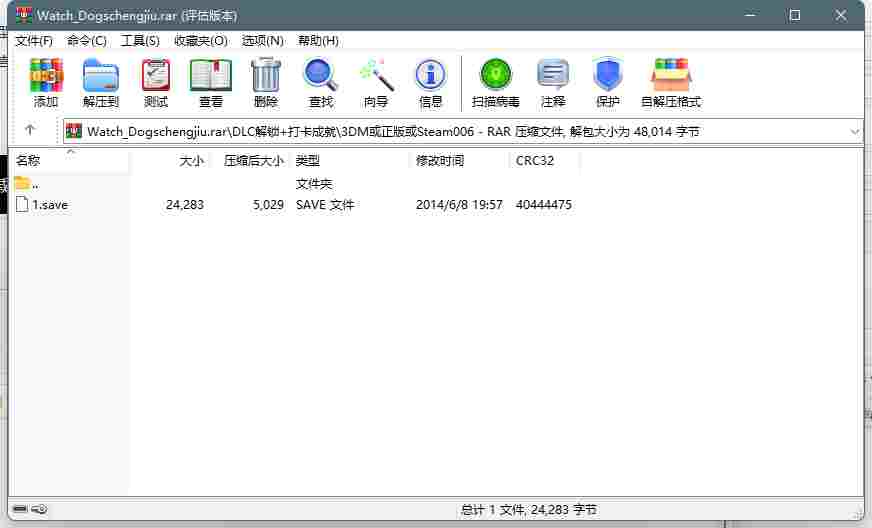Screen dimensions: 872x528
Task: Open the Options (选项) menu
Action: pos(262,41)
